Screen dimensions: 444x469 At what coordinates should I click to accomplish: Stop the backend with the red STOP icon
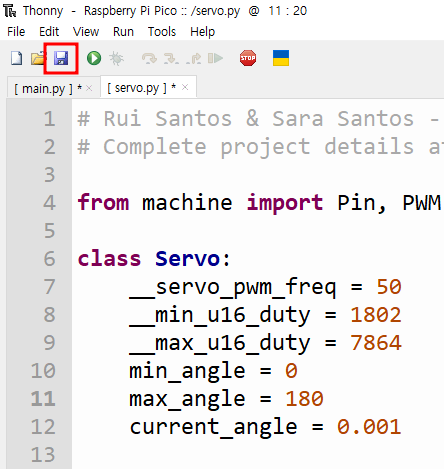coord(248,58)
